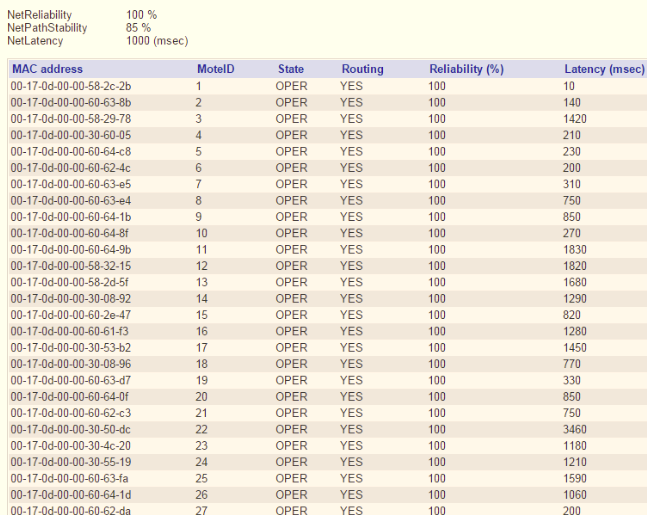647x515 pixels.
Task: Click the MoteID column header
Action: tap(215, 69)
